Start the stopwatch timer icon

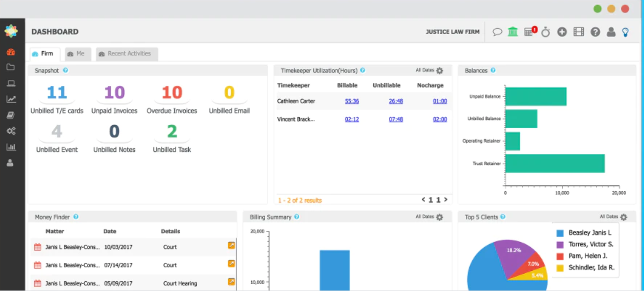pyautogui.click(x=546, y=32)
